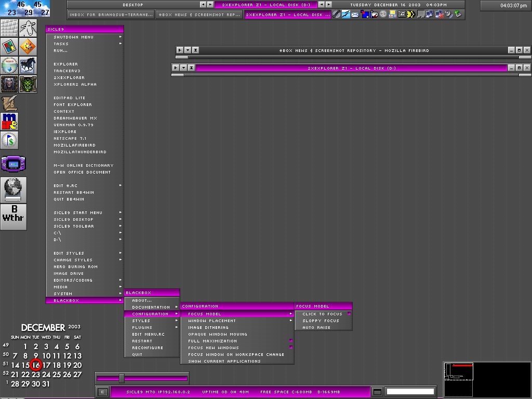Expand Window Placement submenu
This screenshot has height=399, width=532.
click(x=237, y=321)
